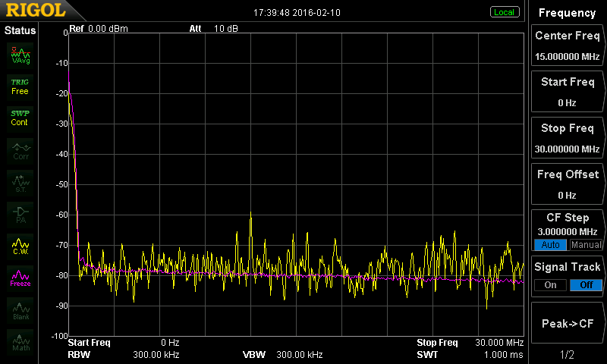Click the VAvg video average status icon
Viewport: 607px width, 364px height.
[x=20, y=55]
